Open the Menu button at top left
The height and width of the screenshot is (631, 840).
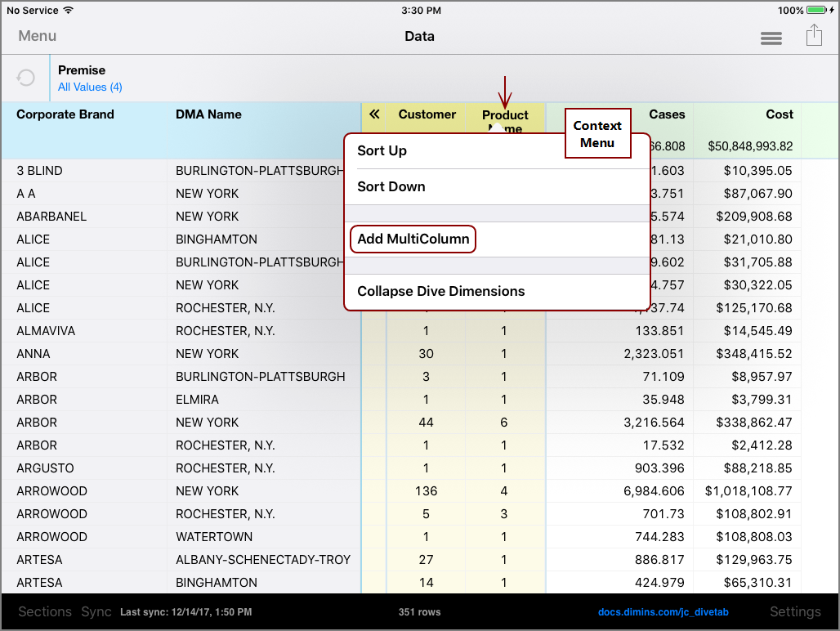click(38, 36)
